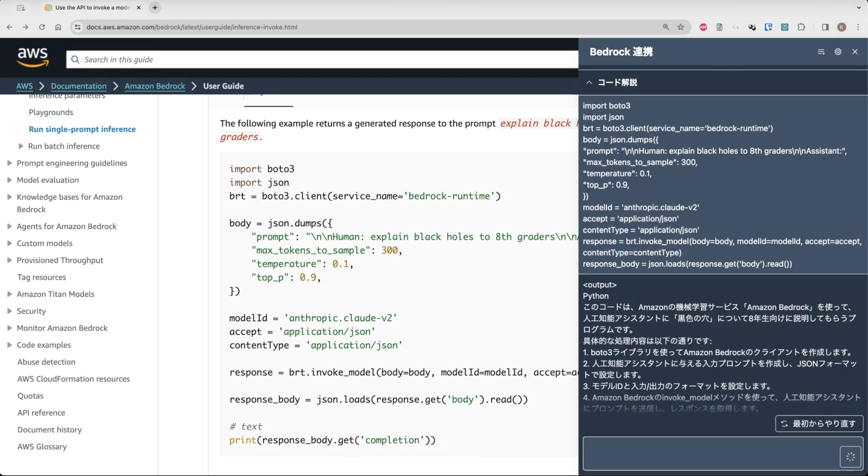Reload the page
The height and width of the screenshot is (476, 868).
42,27
